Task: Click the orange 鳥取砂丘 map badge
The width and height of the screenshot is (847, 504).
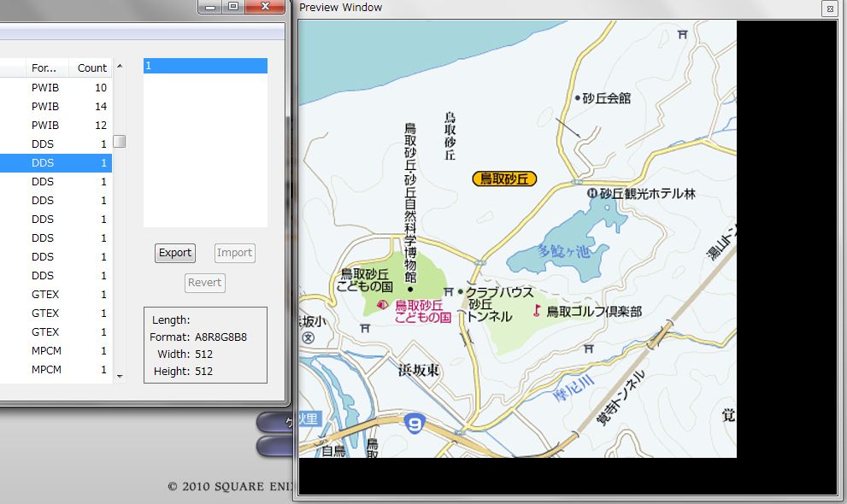Action: coord(504,179)
